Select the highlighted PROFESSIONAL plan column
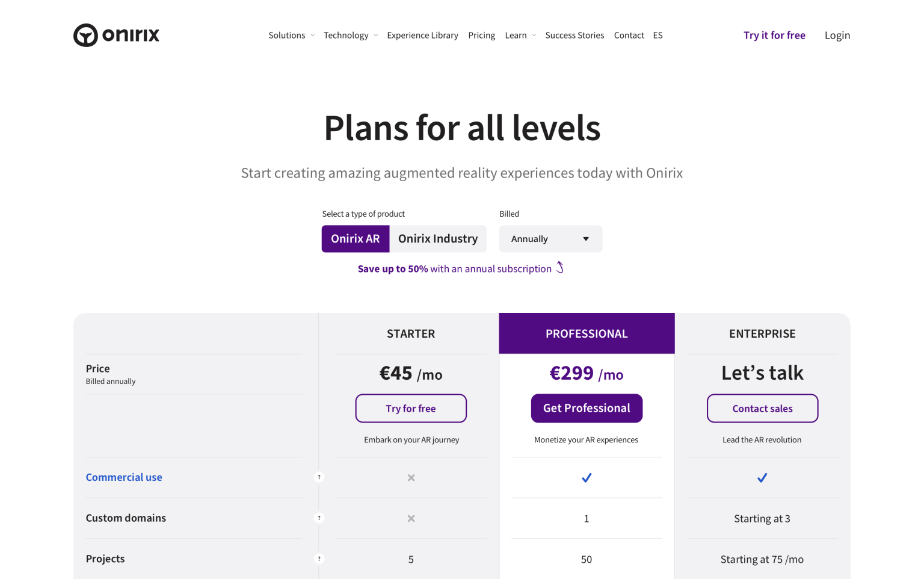 (587, 333)
